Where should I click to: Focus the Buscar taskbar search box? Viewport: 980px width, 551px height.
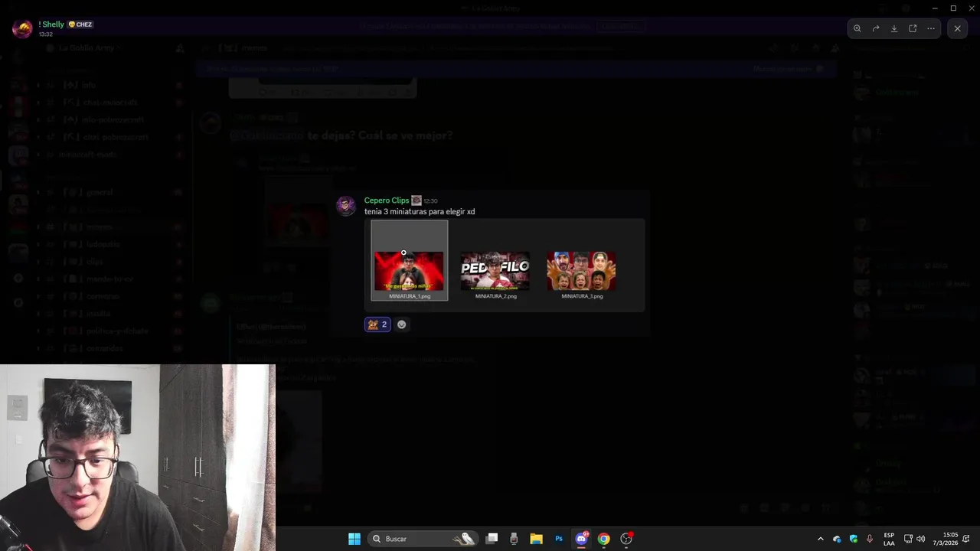(x=423, y=539)
